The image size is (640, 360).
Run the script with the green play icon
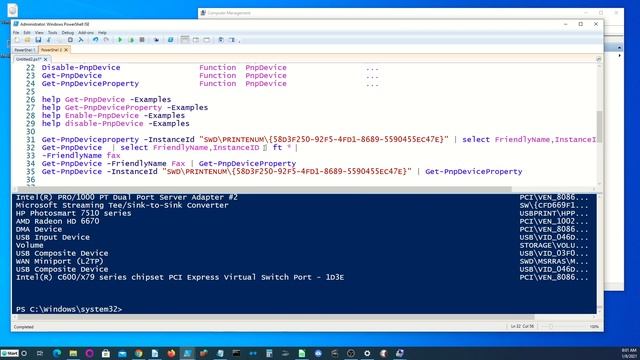pyautogui.click(x=120, y=40)
